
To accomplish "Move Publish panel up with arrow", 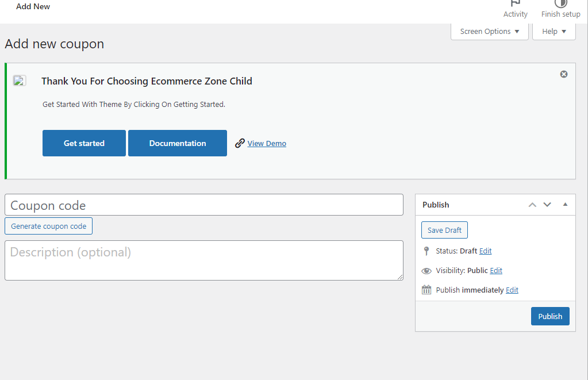I will coord(532,205).
